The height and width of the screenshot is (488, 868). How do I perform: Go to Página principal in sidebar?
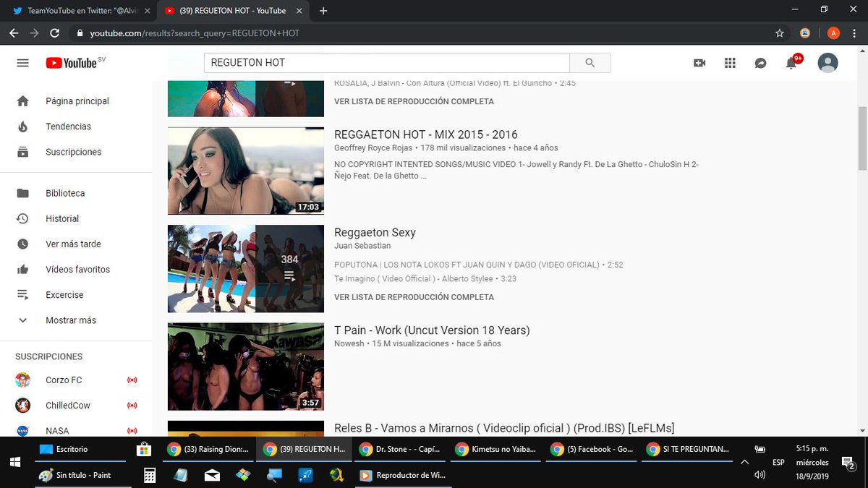[77, 101]
